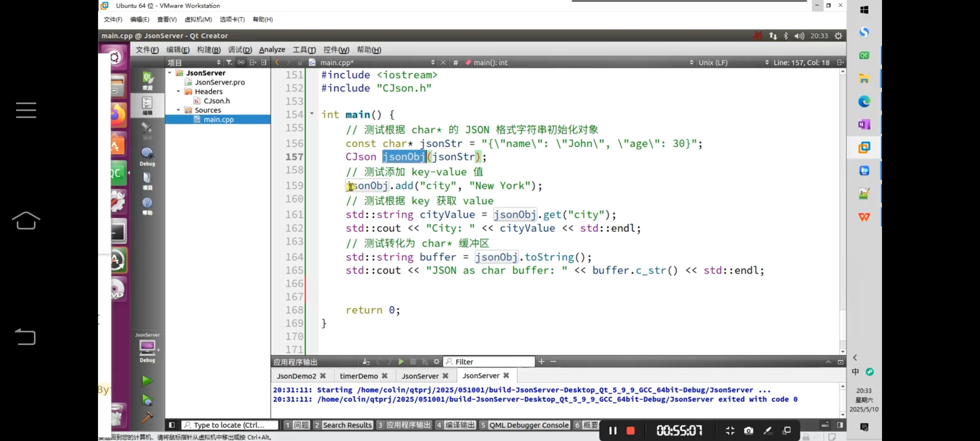Toggle the left sidebar visibility button
The width and height of the screenshot is (980, 441).
(172, 425)
